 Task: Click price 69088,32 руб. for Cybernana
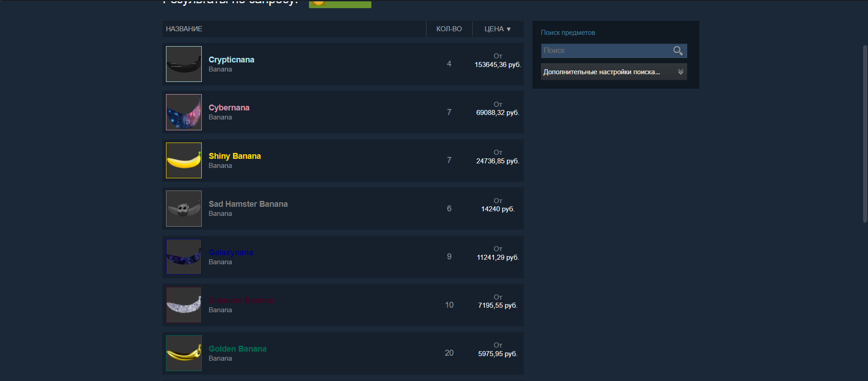click(x=498, y=113)
